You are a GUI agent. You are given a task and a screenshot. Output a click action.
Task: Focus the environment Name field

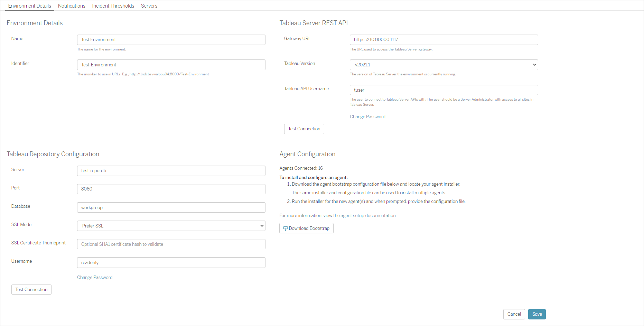pyautogui.click(x=171, y=40)
